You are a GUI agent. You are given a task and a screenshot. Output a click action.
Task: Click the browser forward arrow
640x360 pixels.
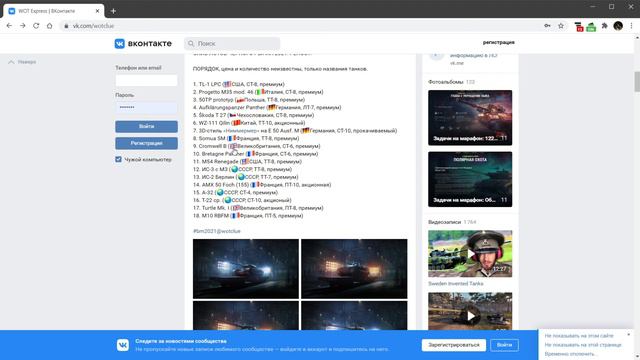(22, 26)
